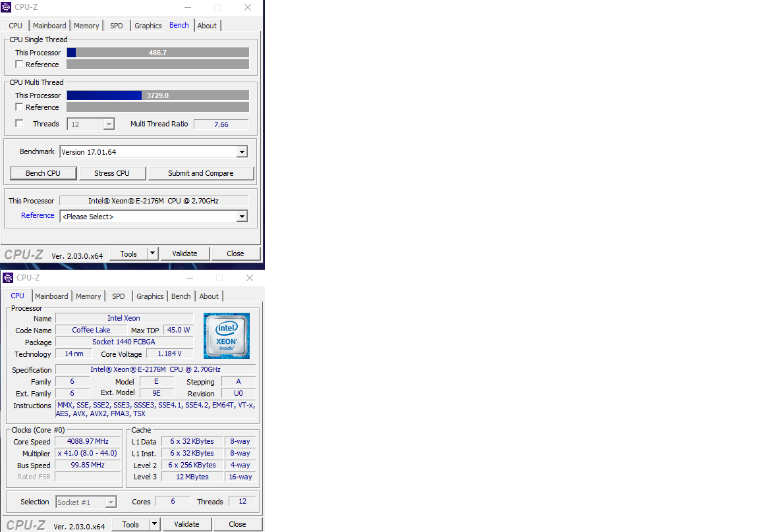
Task: Minimize the Bench CPU-Z window
Action: click(188, 7)
